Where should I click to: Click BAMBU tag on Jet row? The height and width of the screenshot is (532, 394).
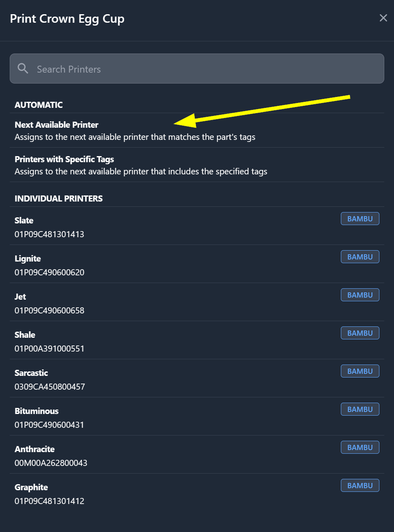click(x=360, y=295)
